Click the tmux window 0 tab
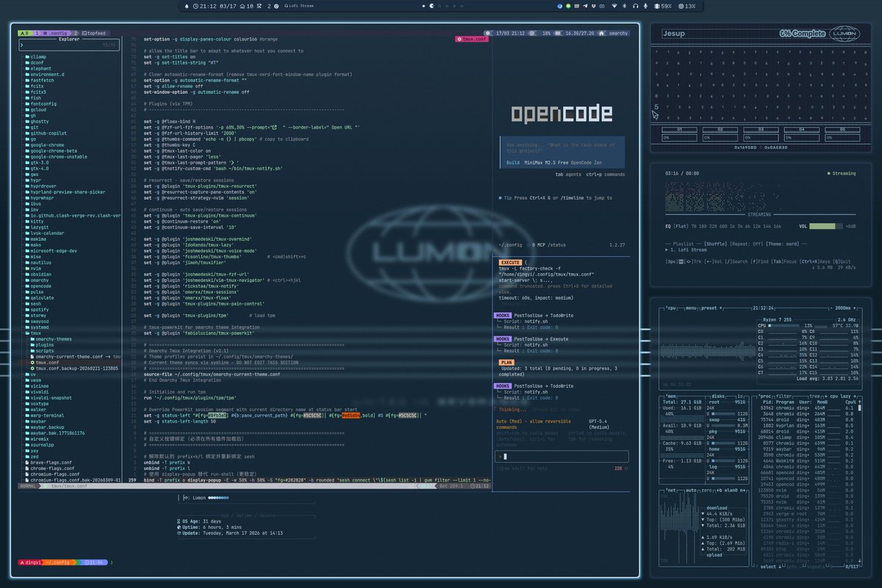882x588 pixels. 26,33
